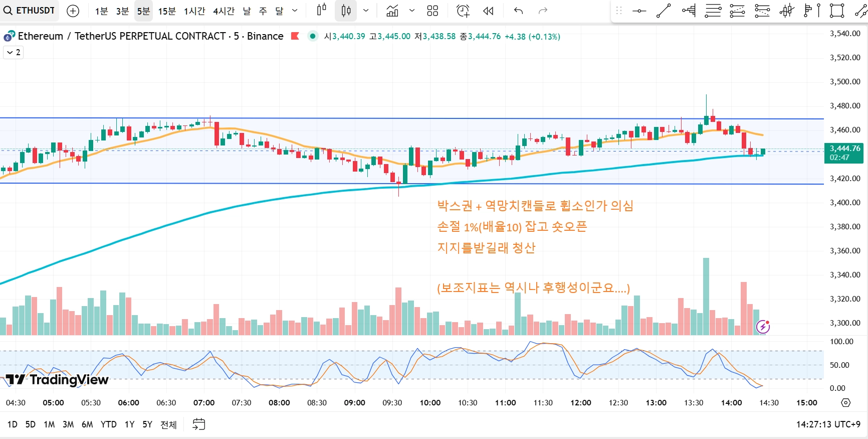Switch to the 1시간 interval

tap(194, 11)
